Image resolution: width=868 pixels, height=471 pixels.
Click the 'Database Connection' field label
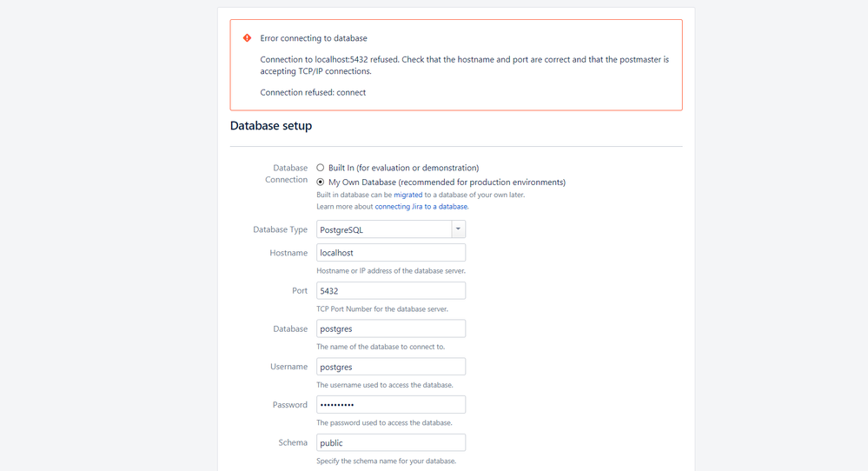[x=286, y=174]
